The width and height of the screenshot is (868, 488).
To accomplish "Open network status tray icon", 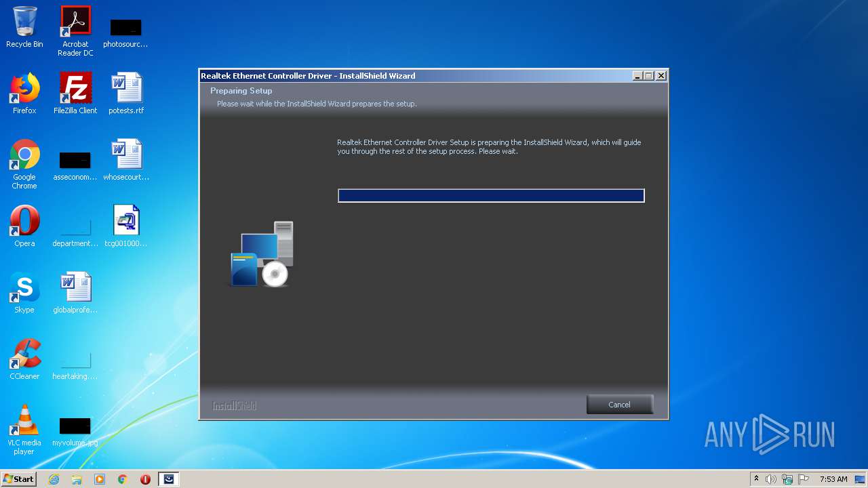I will click(x=787, y=479).
